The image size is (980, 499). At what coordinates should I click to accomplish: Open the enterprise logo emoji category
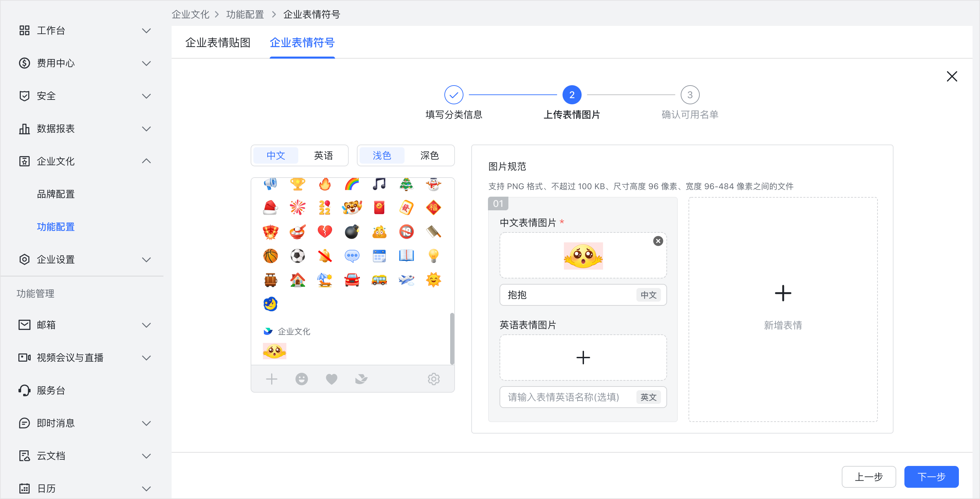[361, 379]
